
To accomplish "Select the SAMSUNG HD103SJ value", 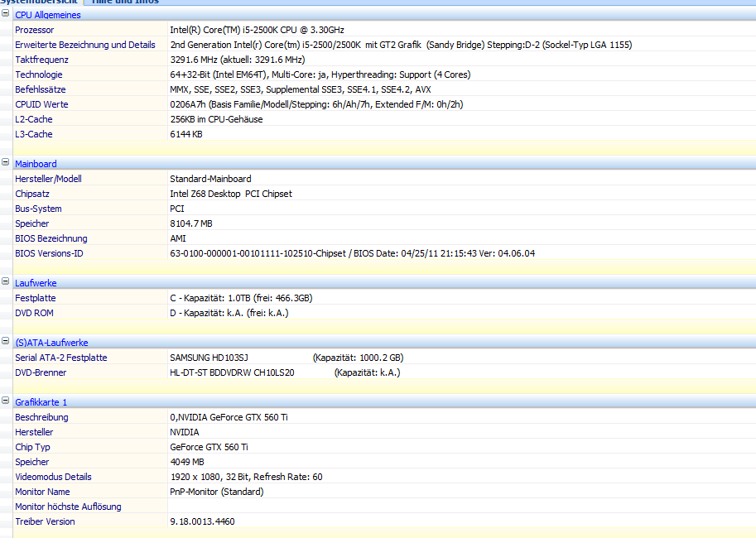I will tap(209, 358).
